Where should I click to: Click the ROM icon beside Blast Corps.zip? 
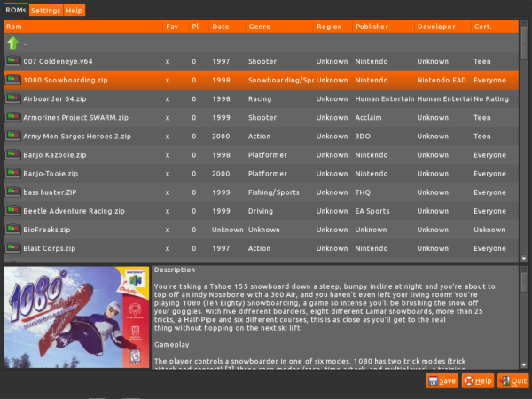pyautogui.click(x=13, y=247)
